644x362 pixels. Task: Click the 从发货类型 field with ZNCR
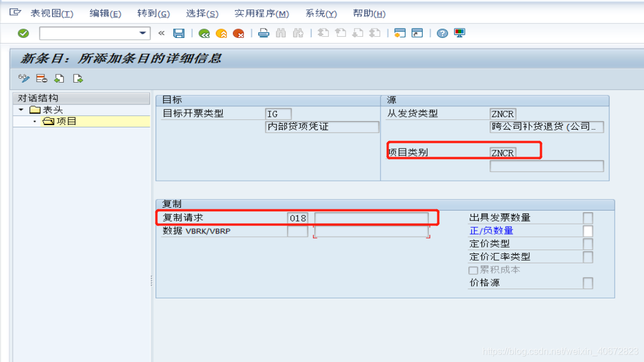503,114
